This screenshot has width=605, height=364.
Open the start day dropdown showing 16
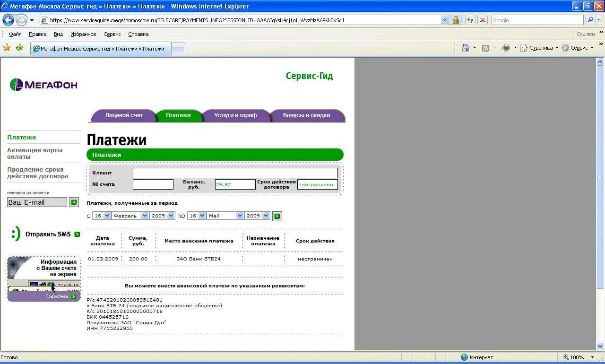tap(102, 216)
